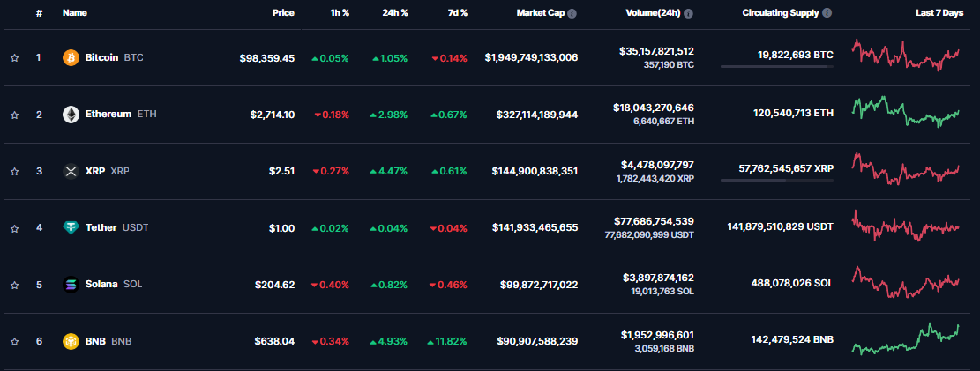Sort by the # rank column header

tap(39, 14)
